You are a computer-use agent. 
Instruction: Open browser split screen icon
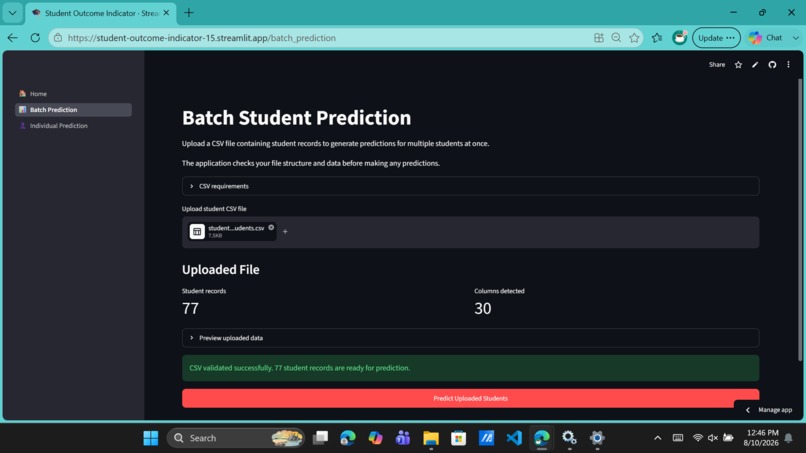[599, 38]
